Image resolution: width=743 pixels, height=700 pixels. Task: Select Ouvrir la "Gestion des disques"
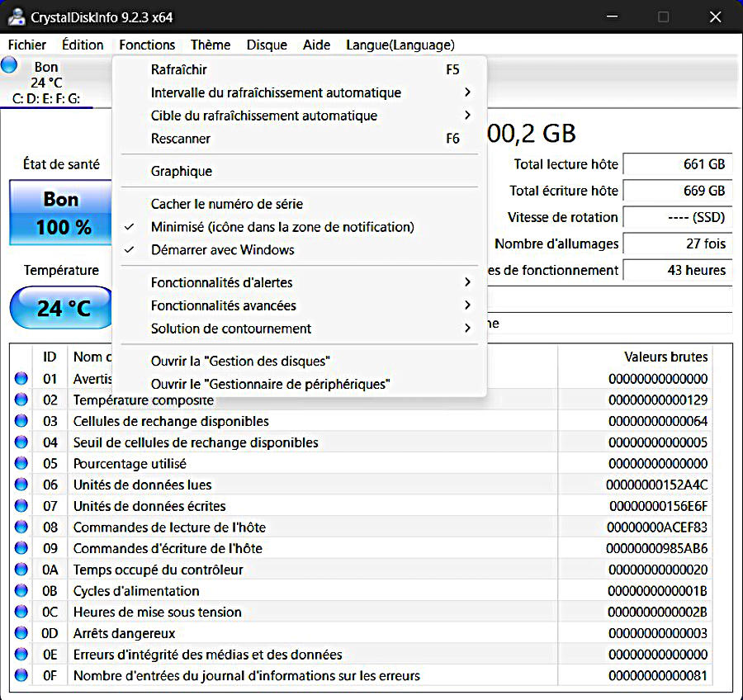pos(300,361)
